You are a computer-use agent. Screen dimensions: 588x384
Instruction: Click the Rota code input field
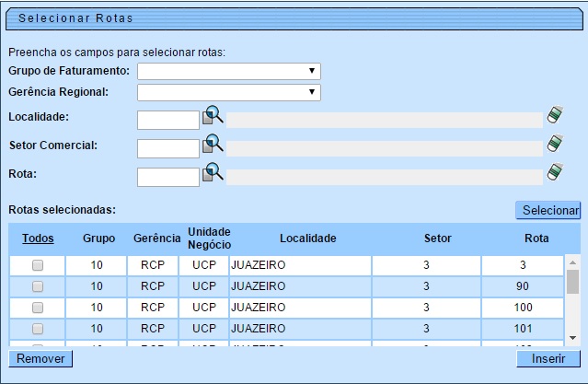[x=168, y=177]
